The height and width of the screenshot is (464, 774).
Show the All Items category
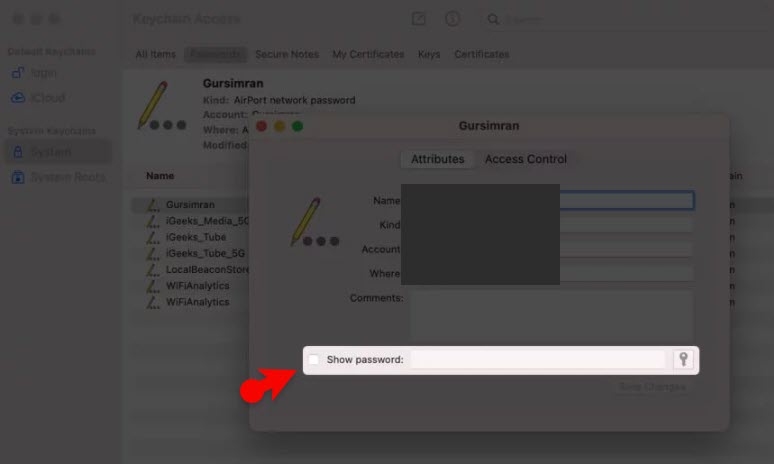[x=155, y=54]
